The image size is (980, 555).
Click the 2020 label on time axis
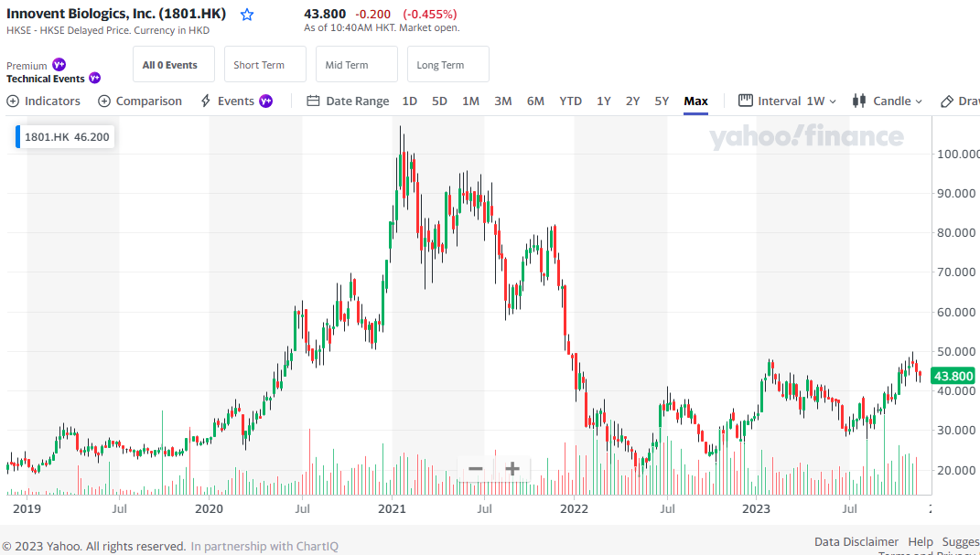click(x=209, y=508)
